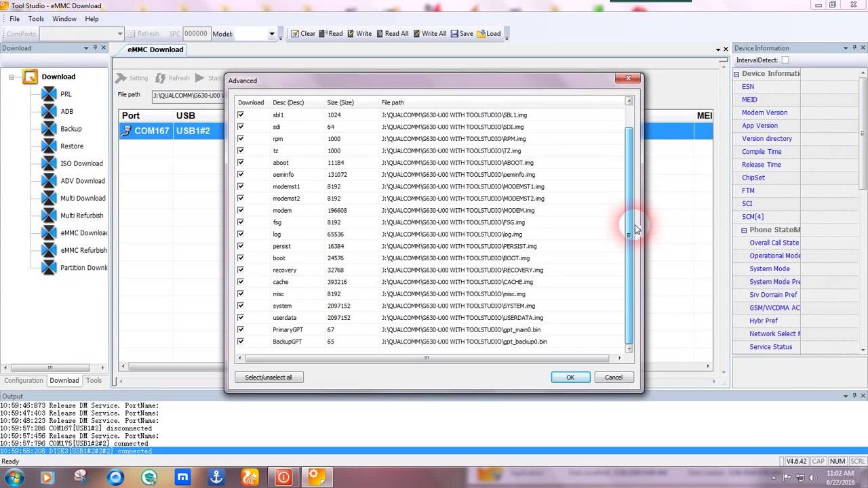Click the Advanced list vertical scrollbar
Viewport: 868px width, 488px height.
pyautogui.click(x=629, y=235)
